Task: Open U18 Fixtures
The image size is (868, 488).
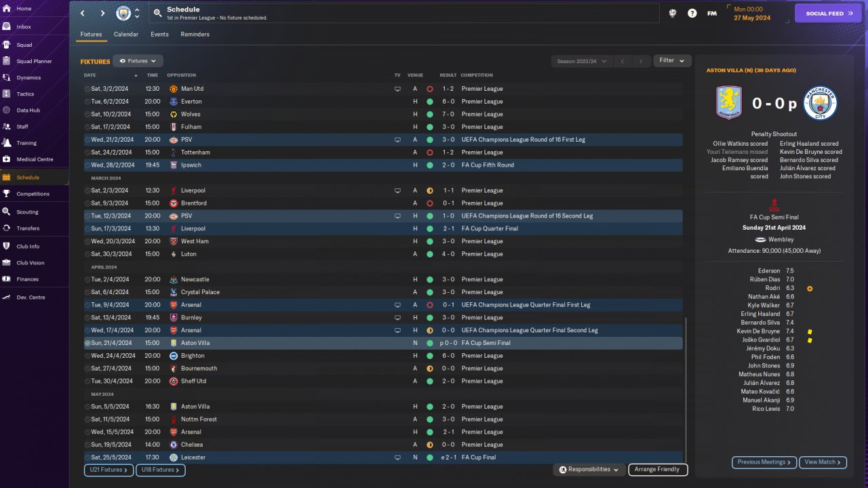Action: (x=160, y=470)
